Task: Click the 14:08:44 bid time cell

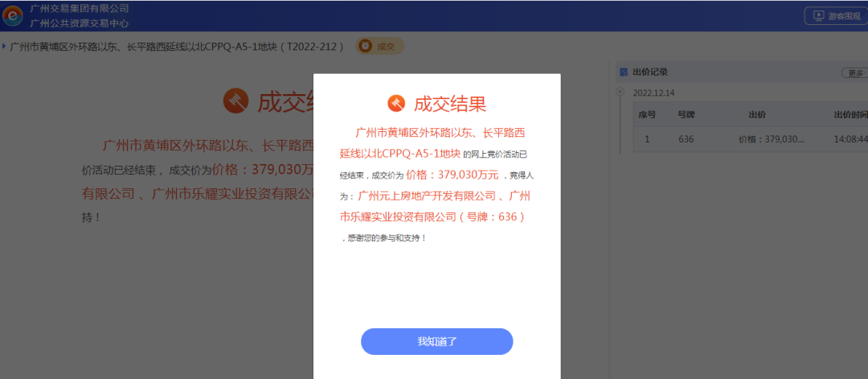Action: [851, 139]
